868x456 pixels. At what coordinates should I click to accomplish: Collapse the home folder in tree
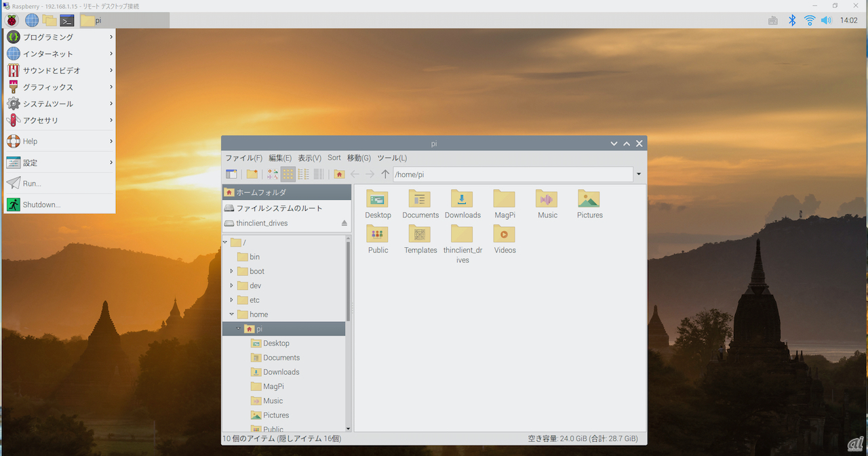click(231, 314)
